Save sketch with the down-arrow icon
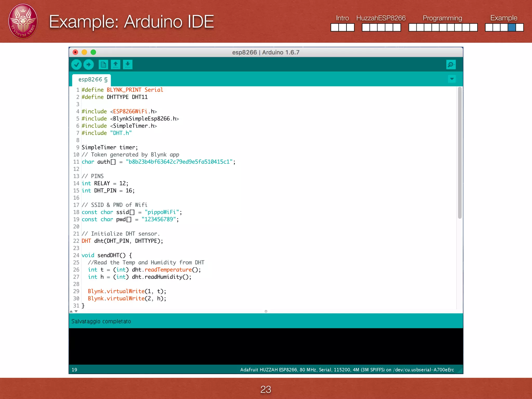This screenshot has width=532, height=399. coord(128,64)
